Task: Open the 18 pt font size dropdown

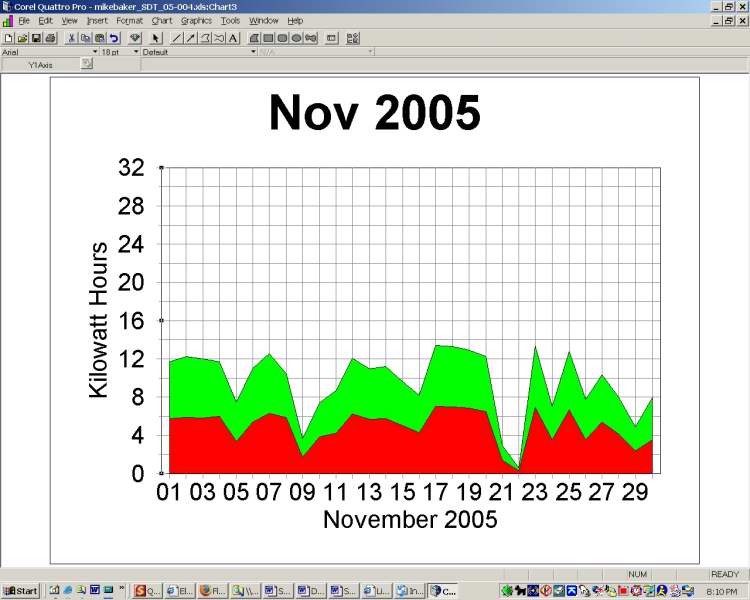Action: coord(134,51)
